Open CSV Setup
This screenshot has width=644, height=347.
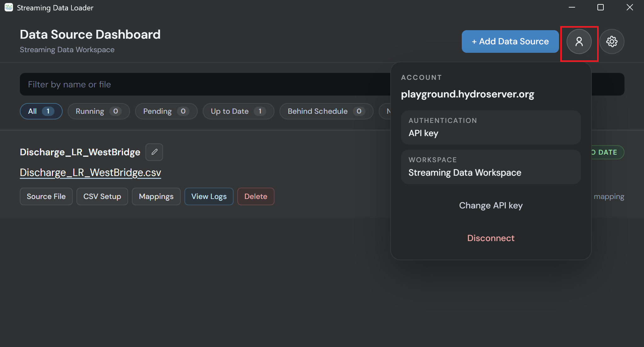102,196
